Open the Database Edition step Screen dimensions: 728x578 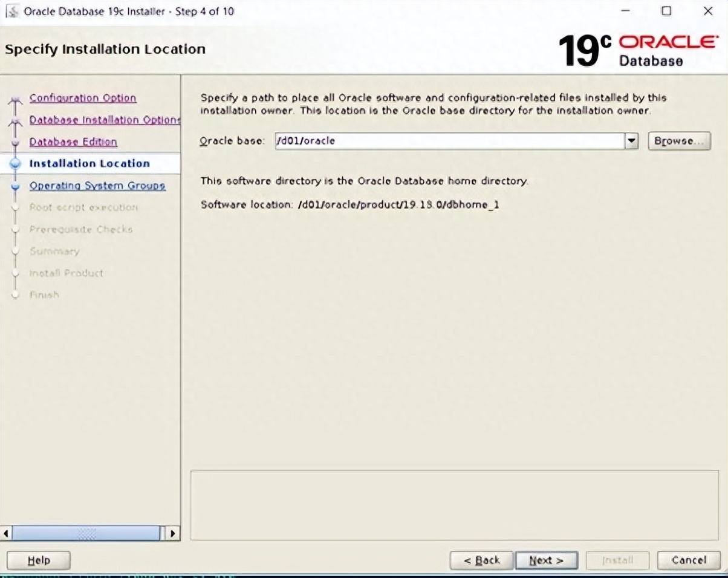(73, 141)
